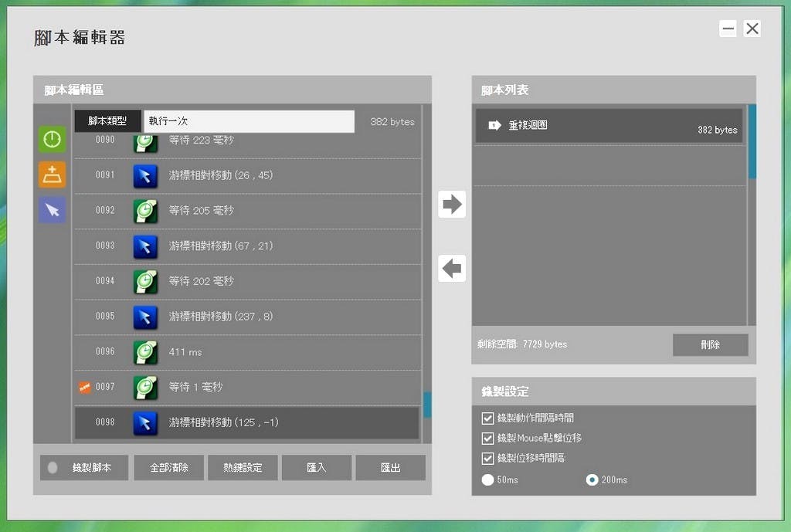Screen dimensions: 791x532
Task: Click the wait icon on row 0094
Action: (145, 282)
